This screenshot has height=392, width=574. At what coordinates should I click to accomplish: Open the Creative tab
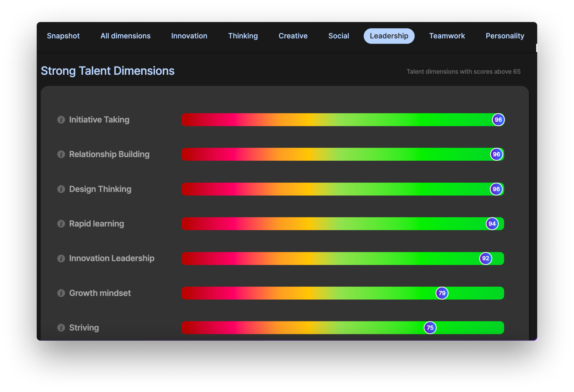pyautogui.click(x=293, y=36)
